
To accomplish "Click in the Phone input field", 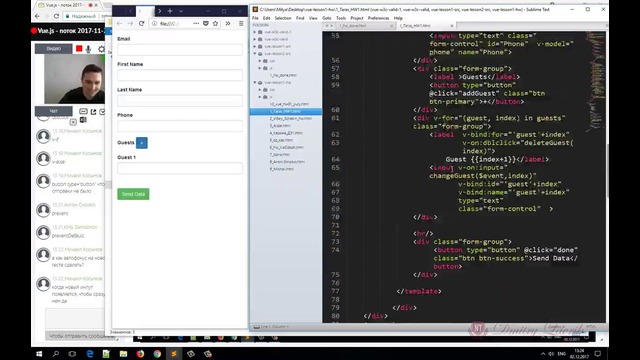I will point(180,126).
